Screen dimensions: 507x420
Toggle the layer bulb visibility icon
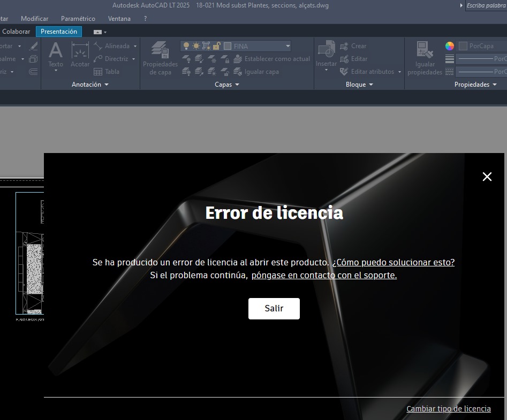point(186,46)
